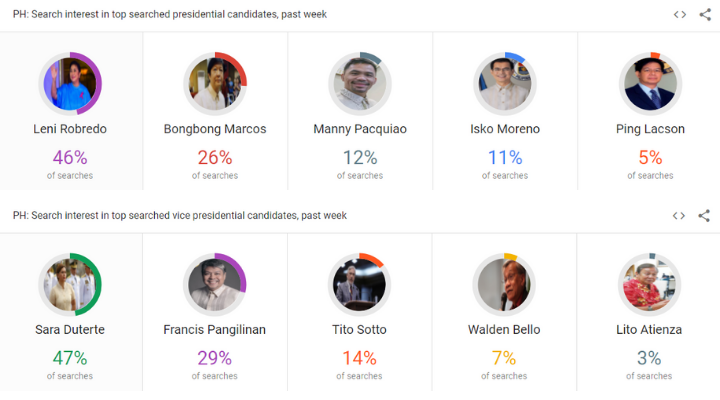Open the Sara Duterte name link

pos(70,330)
